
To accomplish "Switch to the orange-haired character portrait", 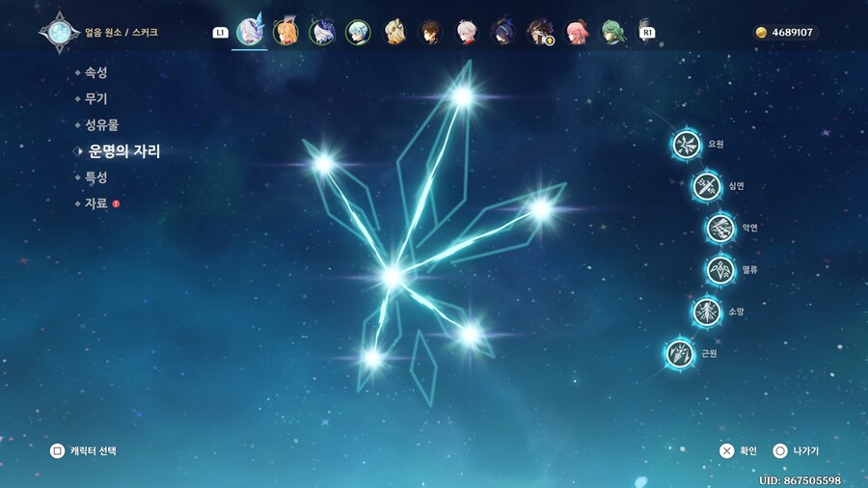I will (285, 32).
